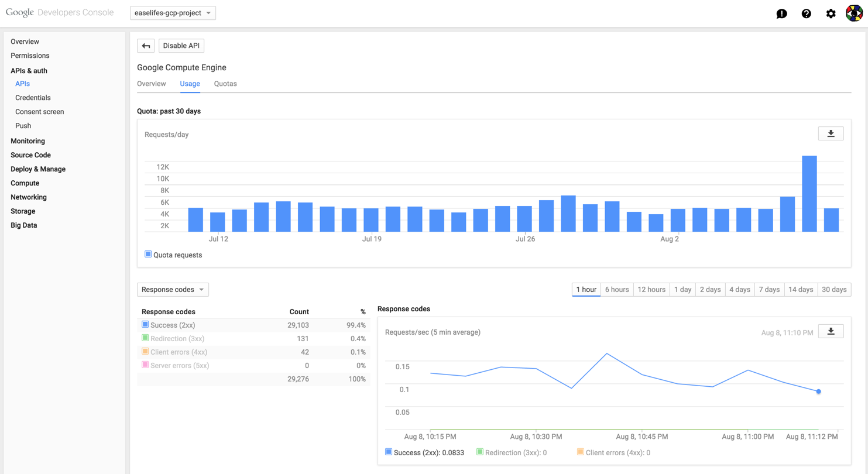Download the Requests/day quota chart
The width and height of the screenshot is (868, 474).
click(x=831, y=133)
